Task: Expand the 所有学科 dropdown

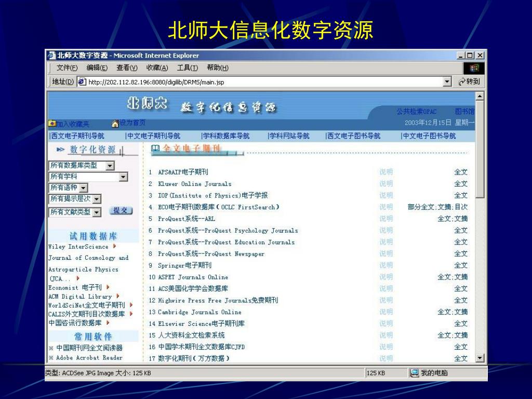Action: click(123, 177)
